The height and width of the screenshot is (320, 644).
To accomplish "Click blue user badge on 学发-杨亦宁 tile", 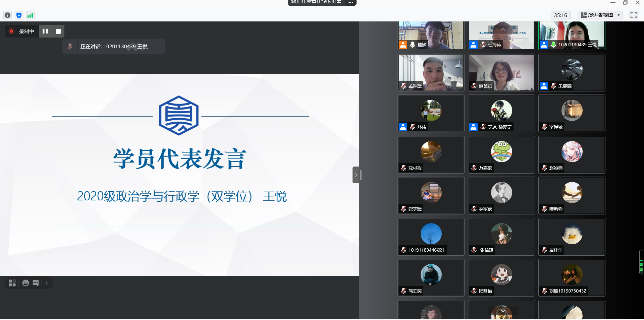I will click(474, 127).
